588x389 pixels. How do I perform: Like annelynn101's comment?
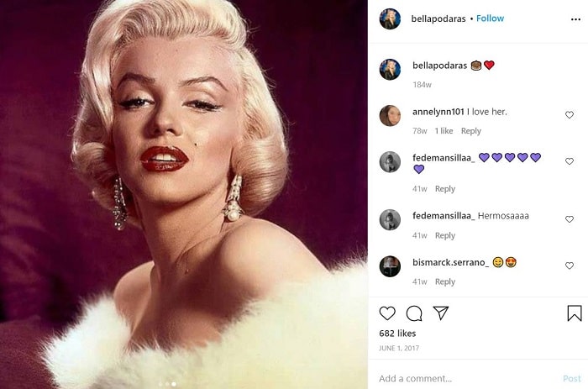tap(570, 115)
